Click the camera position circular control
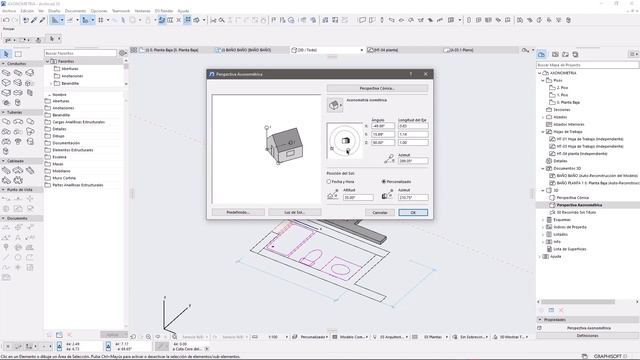This screenshot has height=360, width=640. (345, 141)
